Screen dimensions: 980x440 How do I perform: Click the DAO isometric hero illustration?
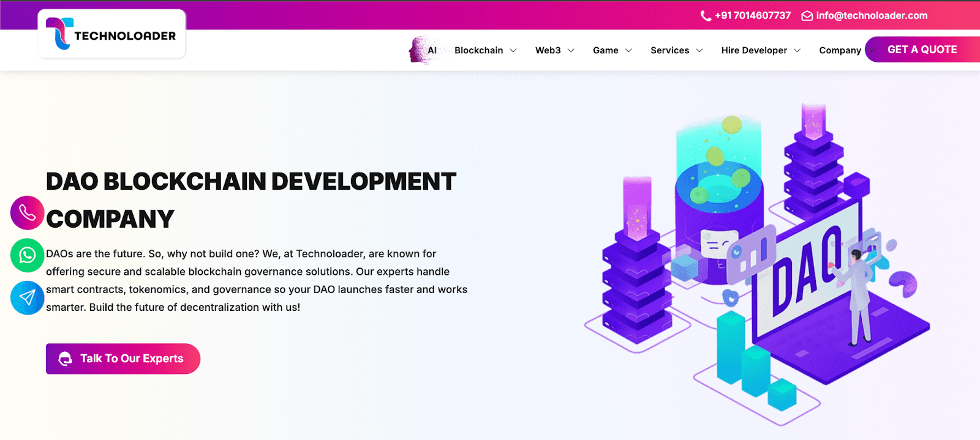[x=757, y=263]
